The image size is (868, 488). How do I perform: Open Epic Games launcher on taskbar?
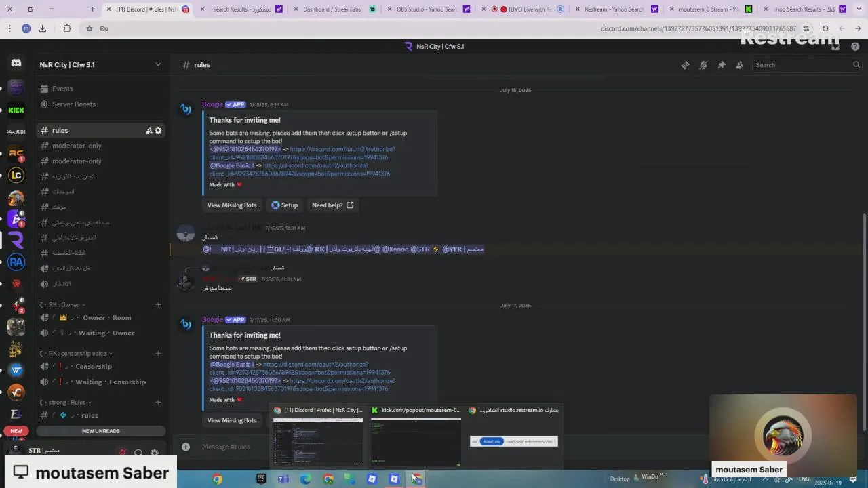tap(261, 479)
